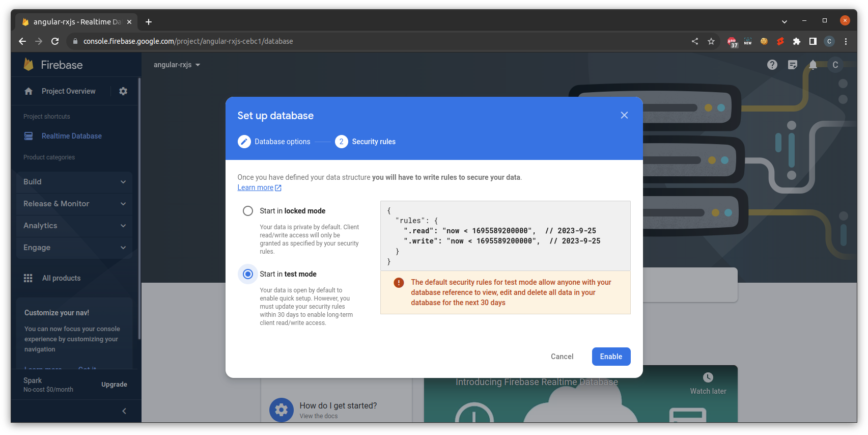This screenshot has height=435, width=868.
Task: Click the share page icon in address bar
Action: [x=695, y=41]
